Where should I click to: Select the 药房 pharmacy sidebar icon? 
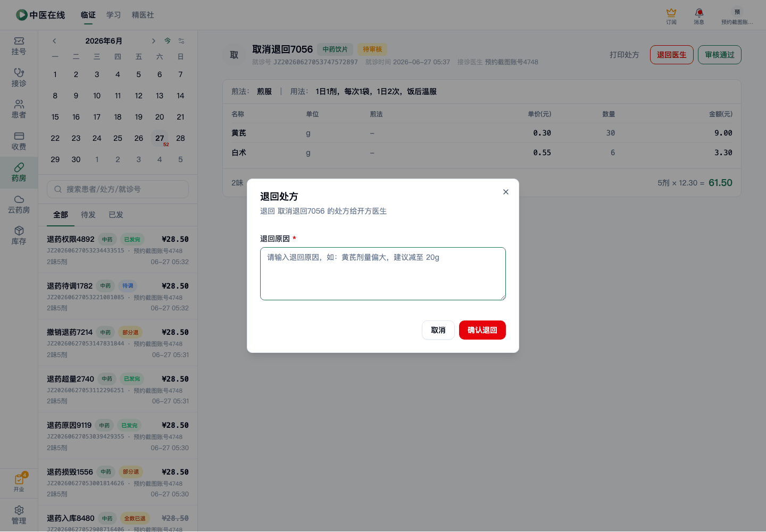tap(19, 172)
